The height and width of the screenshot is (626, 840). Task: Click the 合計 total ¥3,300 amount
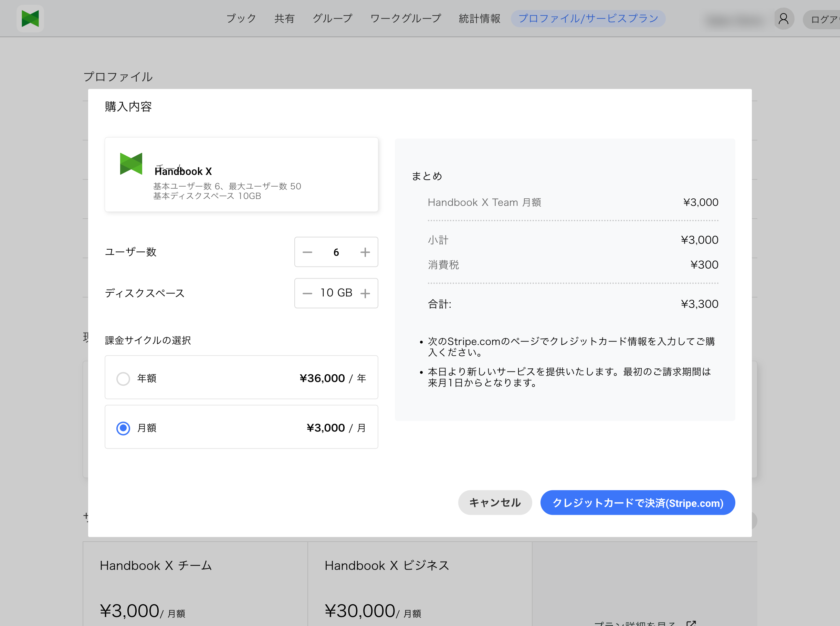(x=700, y=304)
